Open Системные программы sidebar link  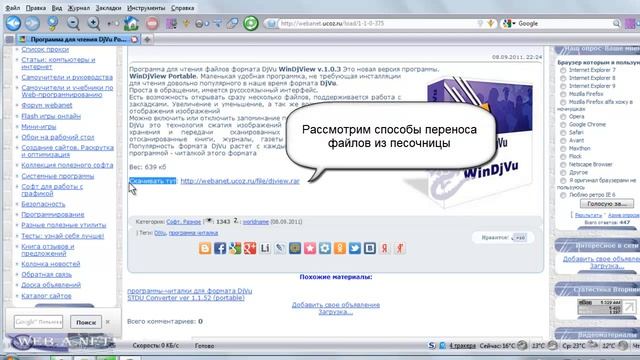tap(58, 176)
